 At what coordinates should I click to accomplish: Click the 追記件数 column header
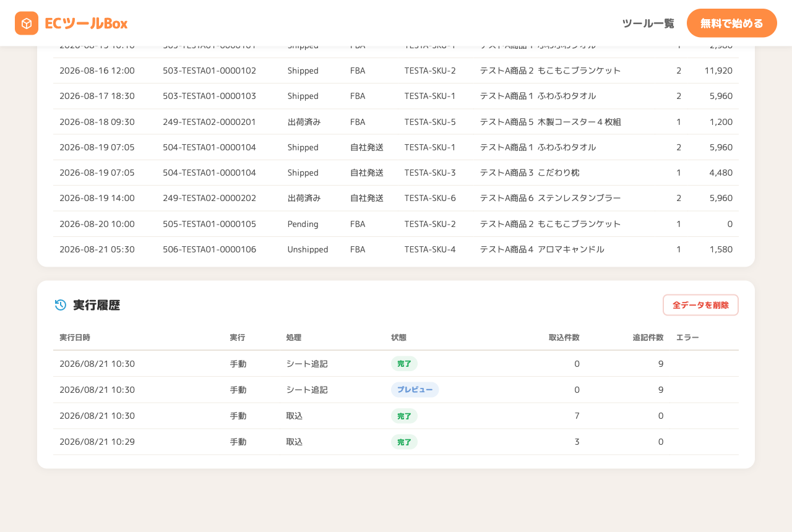[648, 338]
